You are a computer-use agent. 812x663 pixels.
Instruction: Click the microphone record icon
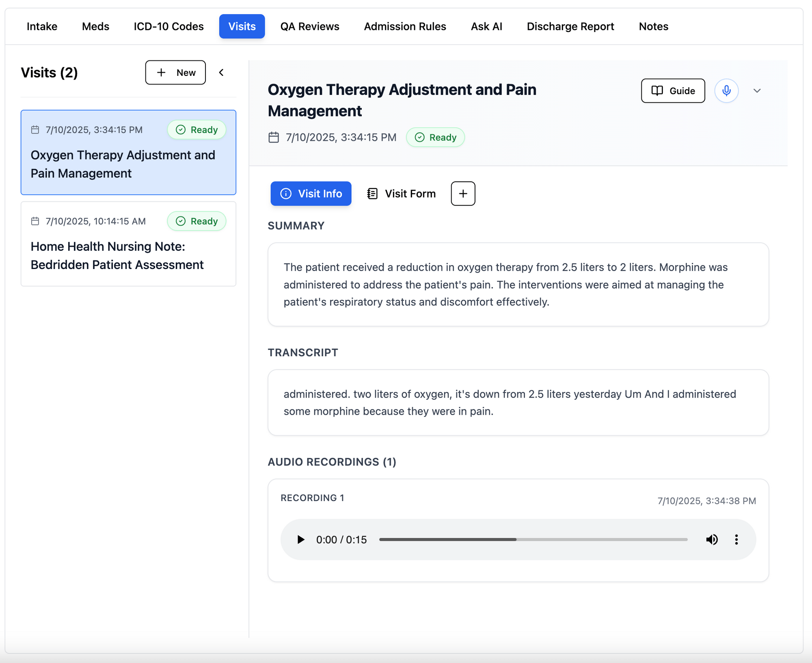[726, 90]
